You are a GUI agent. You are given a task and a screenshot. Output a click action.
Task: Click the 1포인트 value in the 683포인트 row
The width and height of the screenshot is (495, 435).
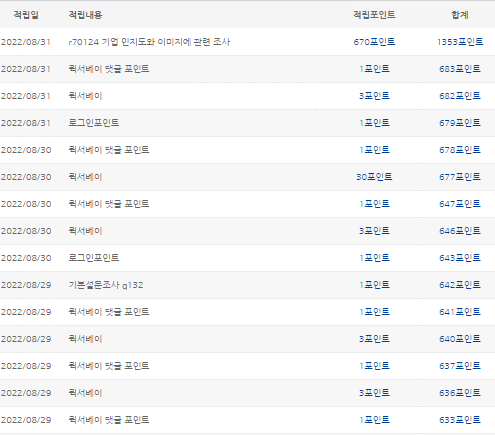pyautogui.click(x=374, y=69)
